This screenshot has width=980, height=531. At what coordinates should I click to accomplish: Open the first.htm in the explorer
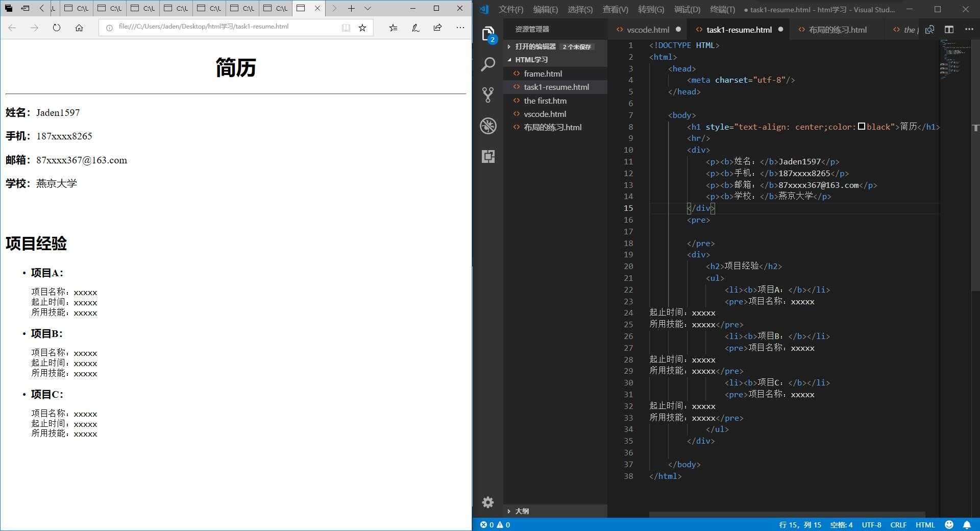coord(555,101)
